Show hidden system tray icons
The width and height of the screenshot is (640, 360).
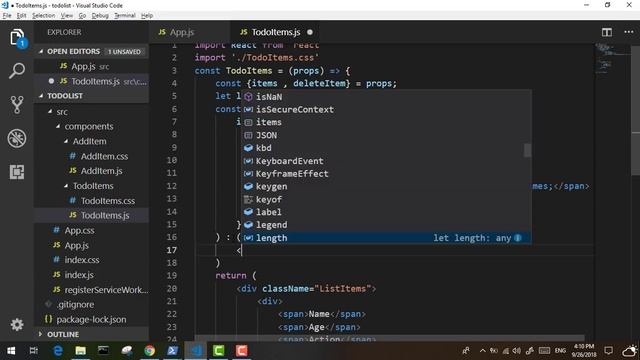click(482, 351)
